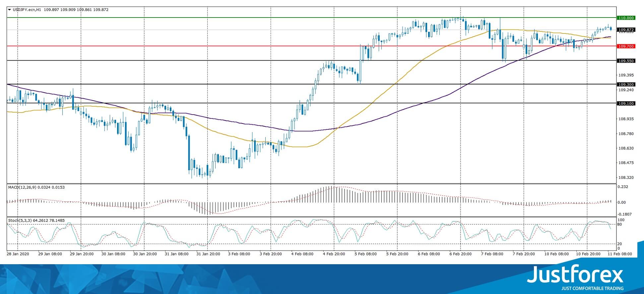
Task: Click the OHLC values "109.897 109.909 109.861 109.872"
Action: (76, 10)
